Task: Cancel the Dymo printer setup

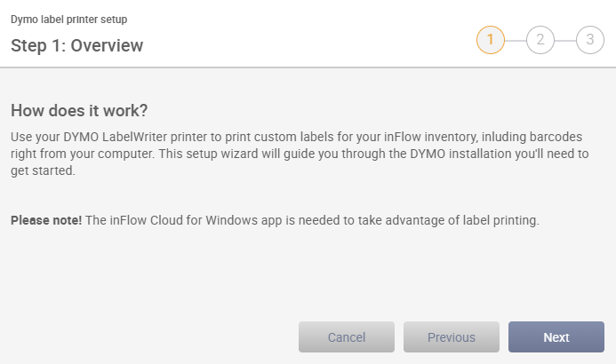Action: click(x=347, y=337)
